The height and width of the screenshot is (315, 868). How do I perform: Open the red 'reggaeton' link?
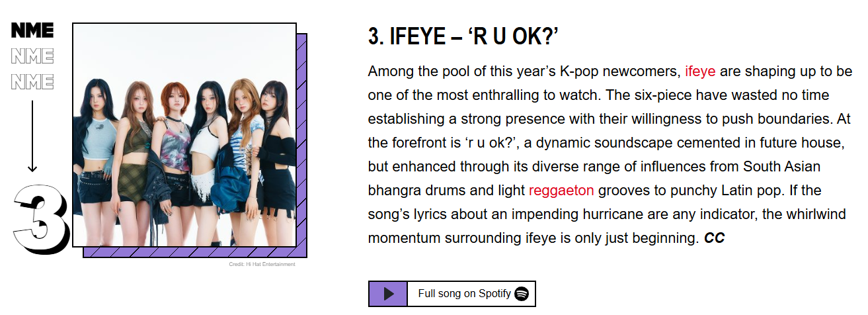[561, 191]
